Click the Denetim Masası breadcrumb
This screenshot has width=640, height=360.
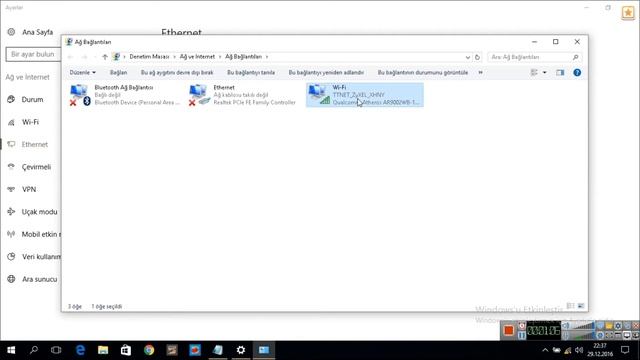click(149, 57)
